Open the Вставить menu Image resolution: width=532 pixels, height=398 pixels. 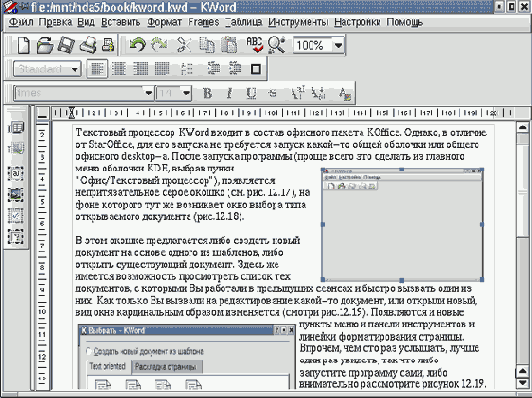(x=121, y=22)
